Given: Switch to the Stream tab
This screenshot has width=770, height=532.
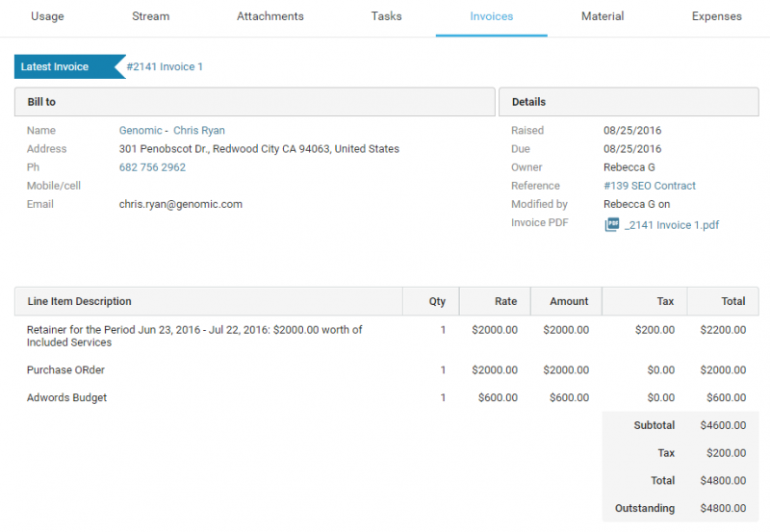Looking at the screenshot, I should tap(150, 16).
